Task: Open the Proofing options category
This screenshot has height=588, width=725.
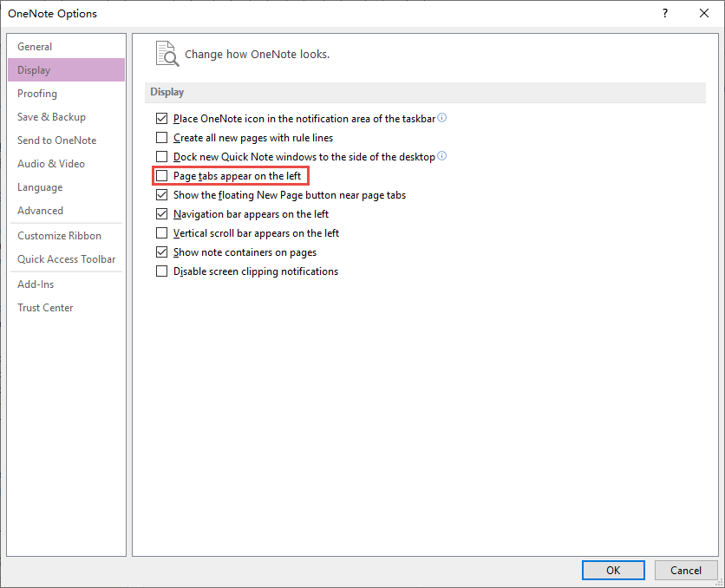Action: pyautogui.click(x=66, y=94)
